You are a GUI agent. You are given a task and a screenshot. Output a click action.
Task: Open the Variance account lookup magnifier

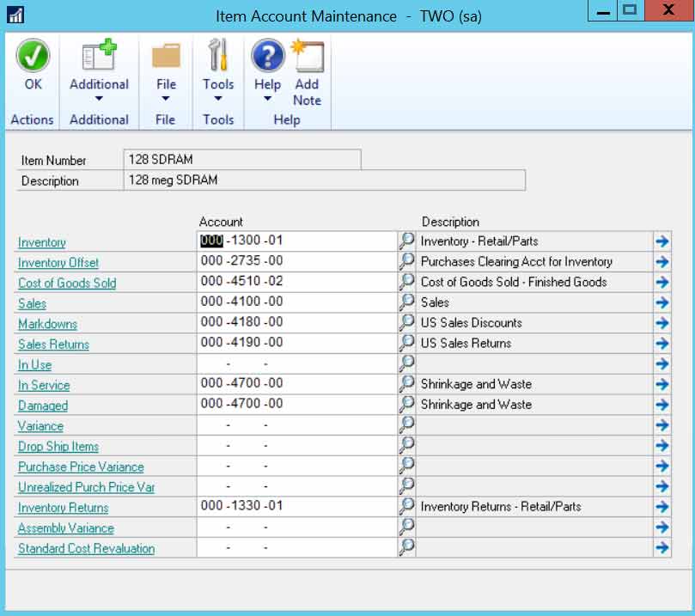406,424
